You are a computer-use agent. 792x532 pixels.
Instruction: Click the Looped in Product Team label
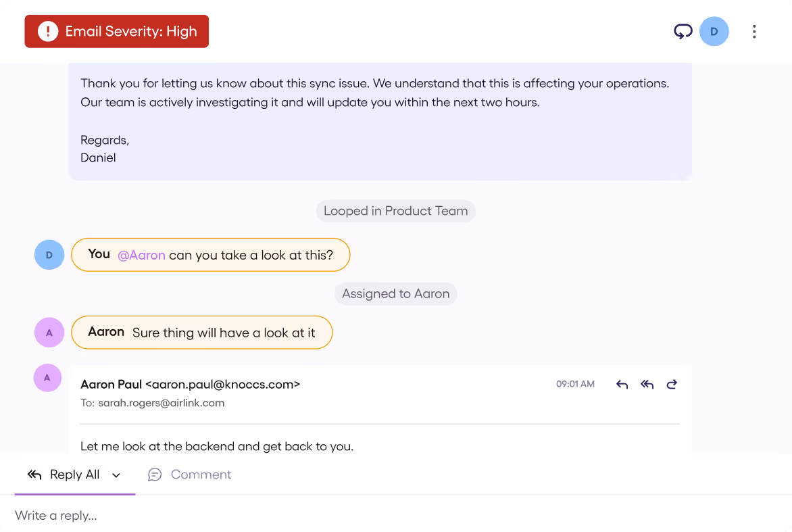click(396, 211)
